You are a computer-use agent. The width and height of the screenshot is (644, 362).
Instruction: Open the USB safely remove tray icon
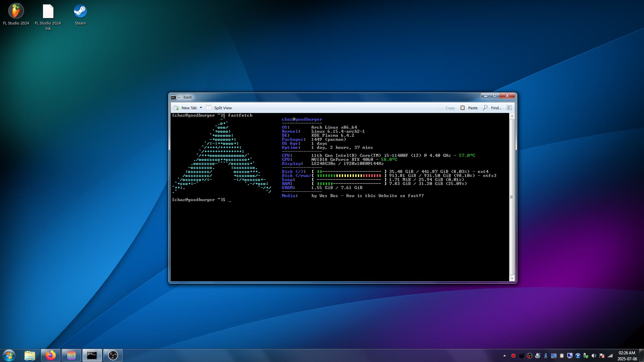click(586, 356)
